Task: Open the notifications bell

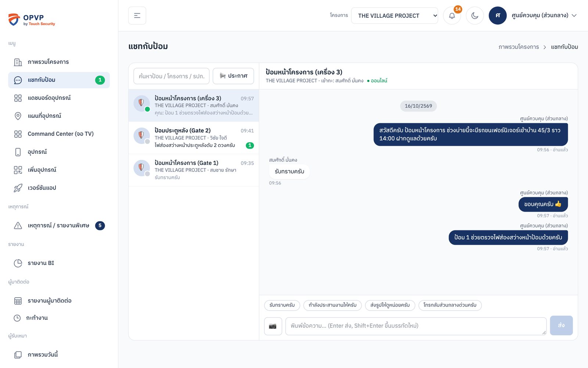Action: pos(452,15)
